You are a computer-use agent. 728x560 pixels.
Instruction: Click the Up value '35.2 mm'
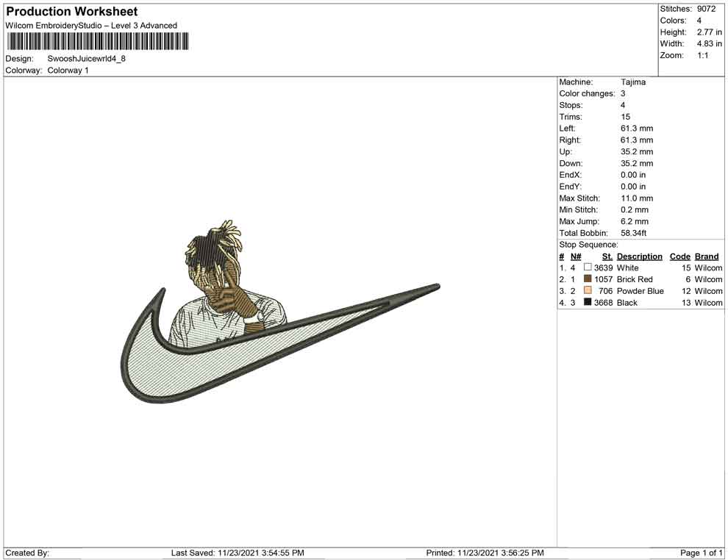coord(637,151)
